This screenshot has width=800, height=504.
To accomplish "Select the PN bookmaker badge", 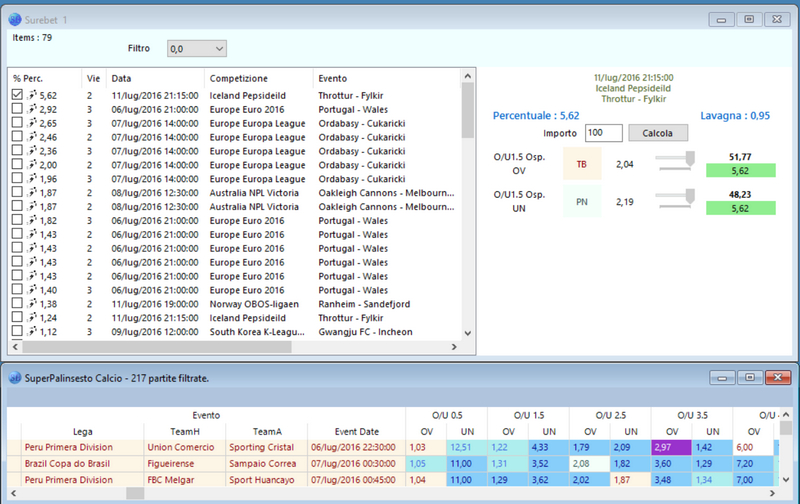I will tap(581, 201).
